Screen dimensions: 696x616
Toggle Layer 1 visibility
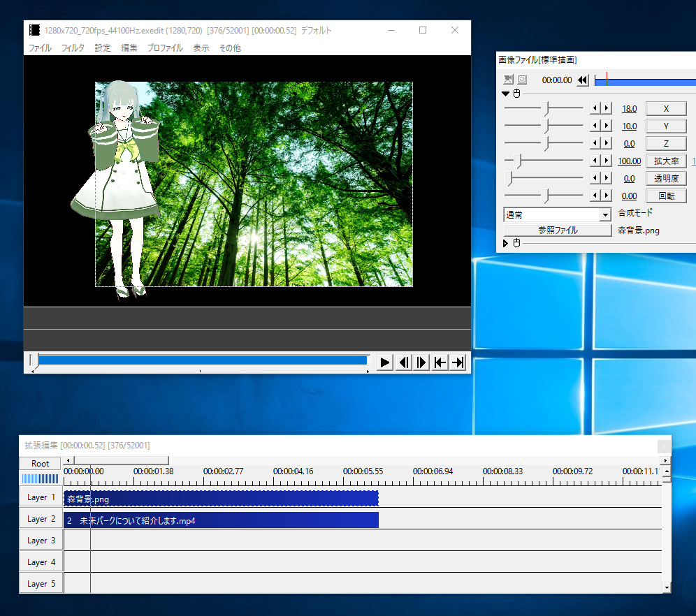(x=41, y=497)
